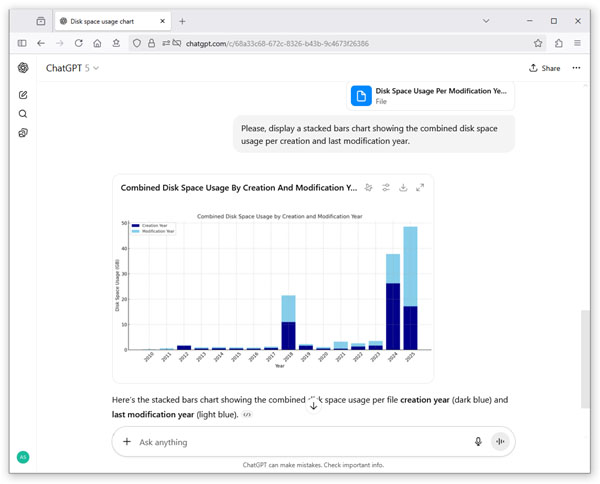This screenshot has height=484, width=600.
Task: Expand the browser tab list chevron
Action: pyautogui.click(x=486, y=21)
